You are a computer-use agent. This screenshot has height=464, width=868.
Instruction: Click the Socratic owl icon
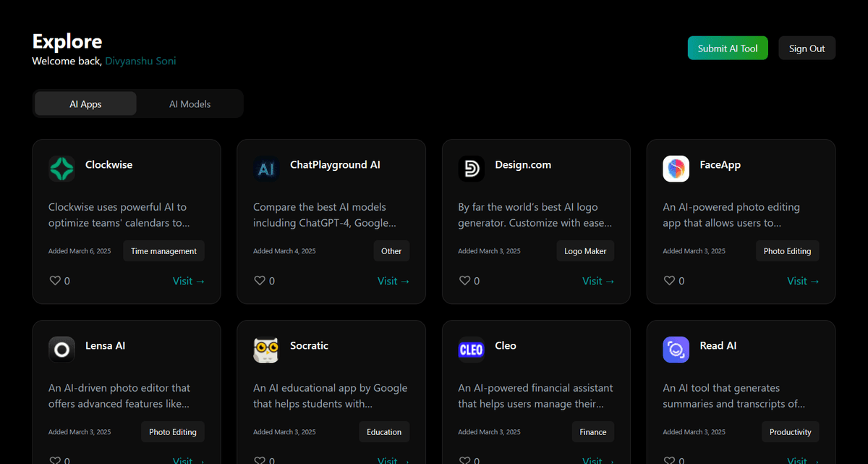[x=266, y=350]
